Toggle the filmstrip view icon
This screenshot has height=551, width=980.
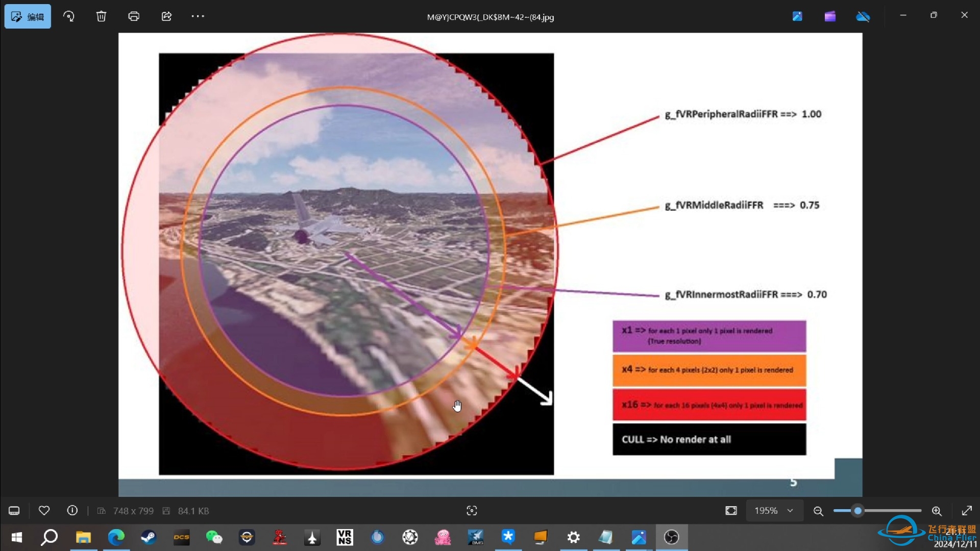14,511
